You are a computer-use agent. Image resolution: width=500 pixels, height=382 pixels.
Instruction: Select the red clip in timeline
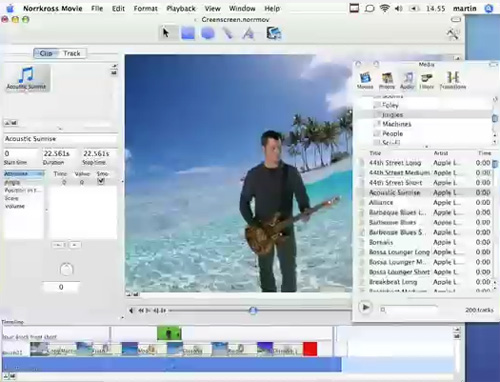(310, 349)
